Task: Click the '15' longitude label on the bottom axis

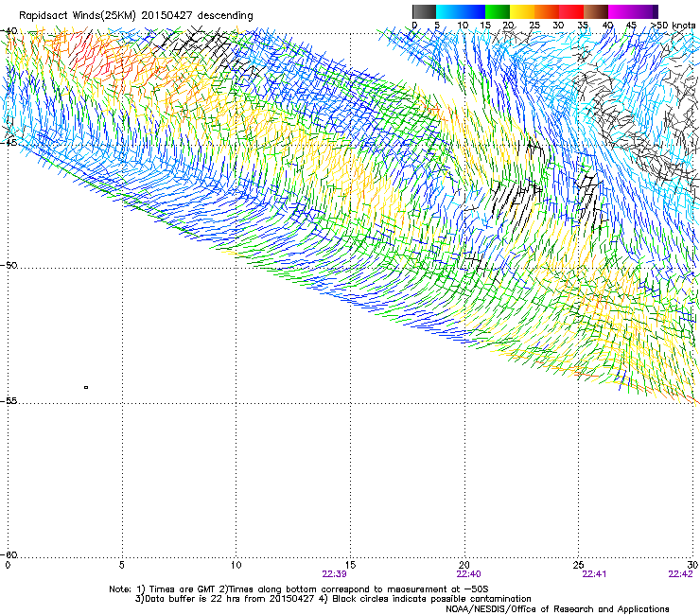Action: click(x=350, y=565)
